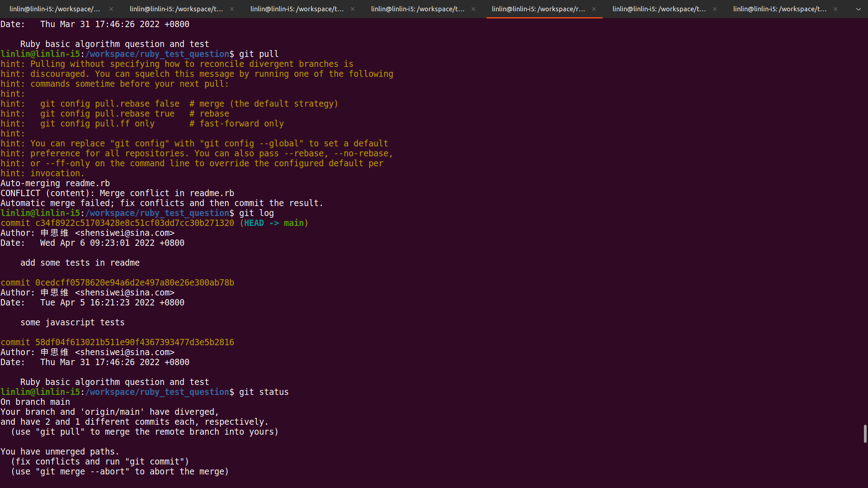The width and height of the screenshot is (868, 488).
Task: Close the seventh terminal tab
Action: pyautogui.click(x=835, y=9)
